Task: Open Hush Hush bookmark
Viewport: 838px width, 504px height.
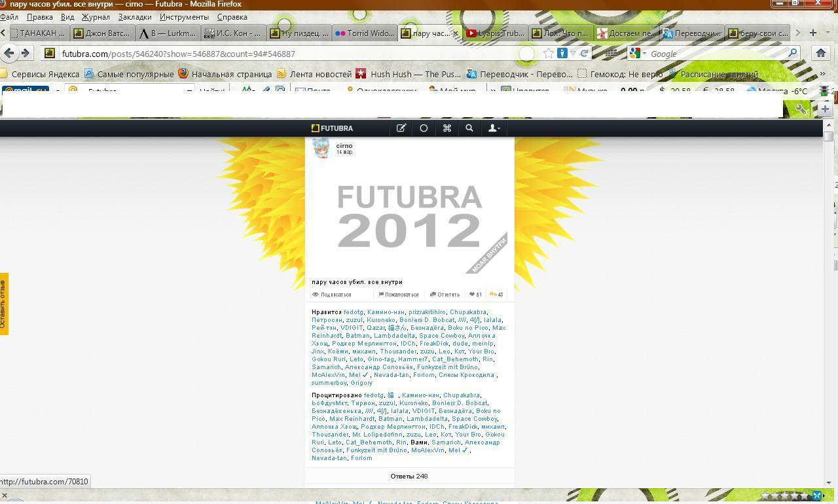Action: [408, 74]
